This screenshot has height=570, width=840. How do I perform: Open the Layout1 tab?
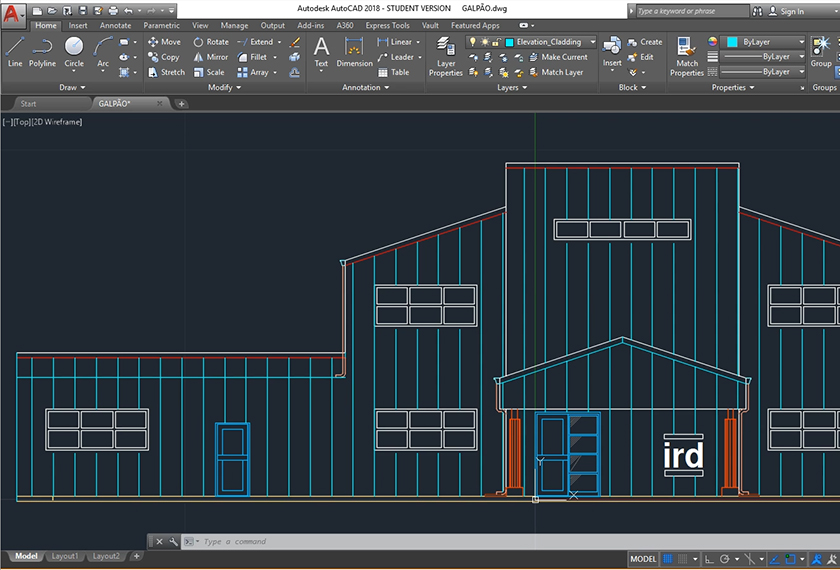coord(65,556)
